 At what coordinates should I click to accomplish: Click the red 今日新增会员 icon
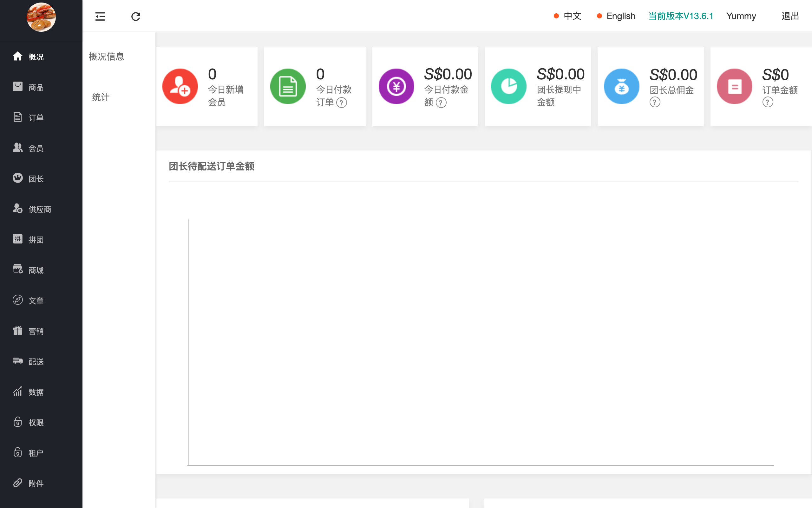click(x=180, y=86)
